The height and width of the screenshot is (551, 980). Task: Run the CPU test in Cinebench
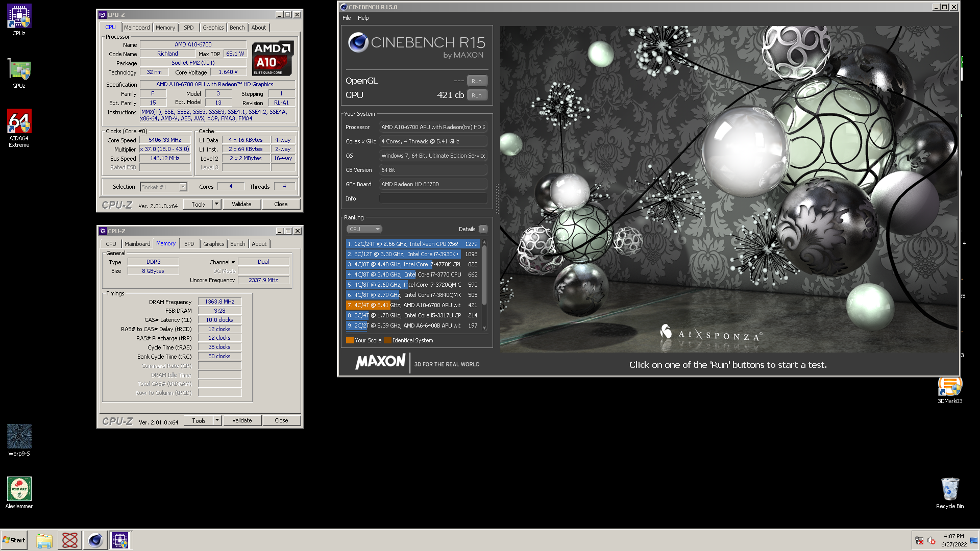pyautogui.click(x=477, y=95)
